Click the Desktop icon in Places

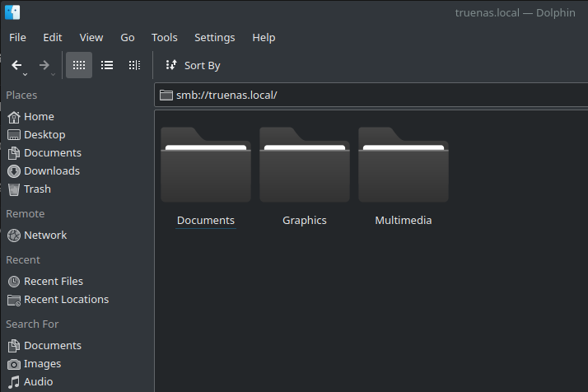14,135
